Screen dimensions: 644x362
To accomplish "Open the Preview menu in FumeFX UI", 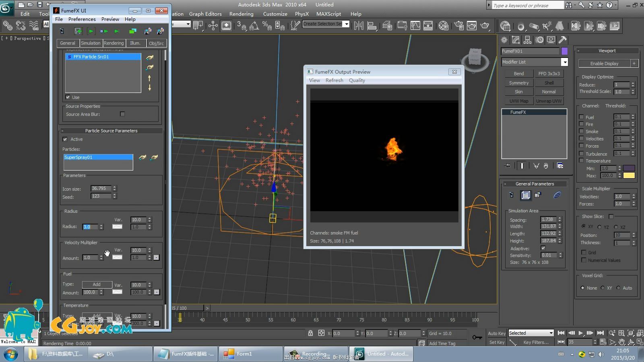I will (110, 19).
